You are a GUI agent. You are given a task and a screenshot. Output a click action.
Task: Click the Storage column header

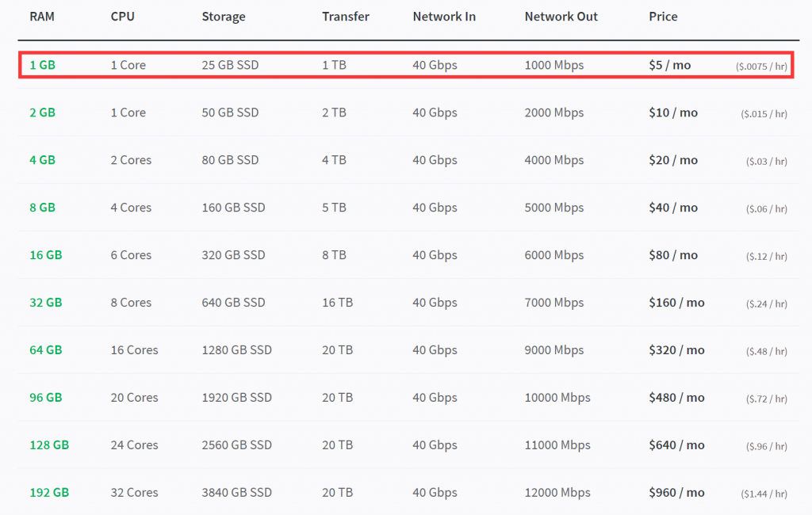(224, 17)
